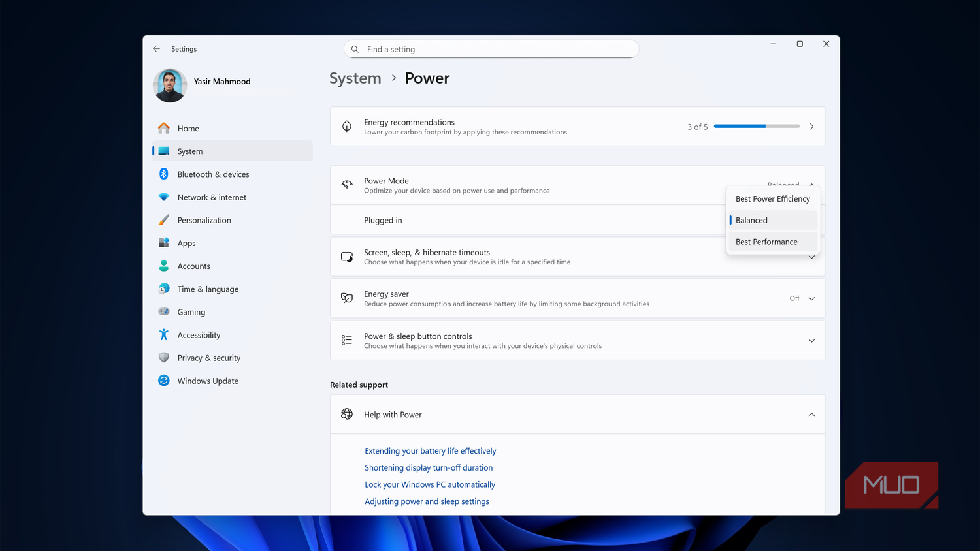Image resolution: width=980 pixels, height=551 pixels.
Task: Click the Energy recommendations leaf icon
Action: click(347, 126)
